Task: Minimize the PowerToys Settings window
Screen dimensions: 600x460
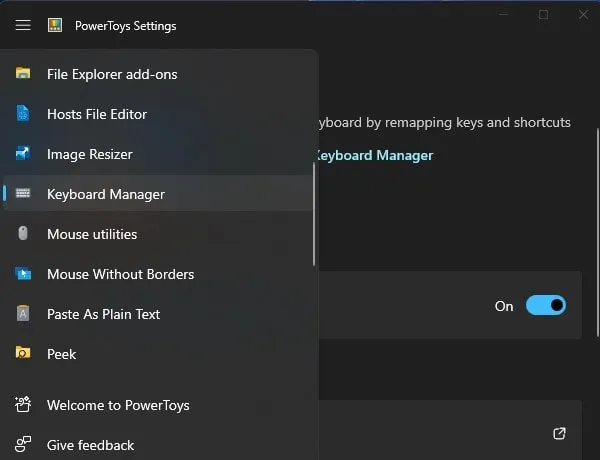Action: 504,15
